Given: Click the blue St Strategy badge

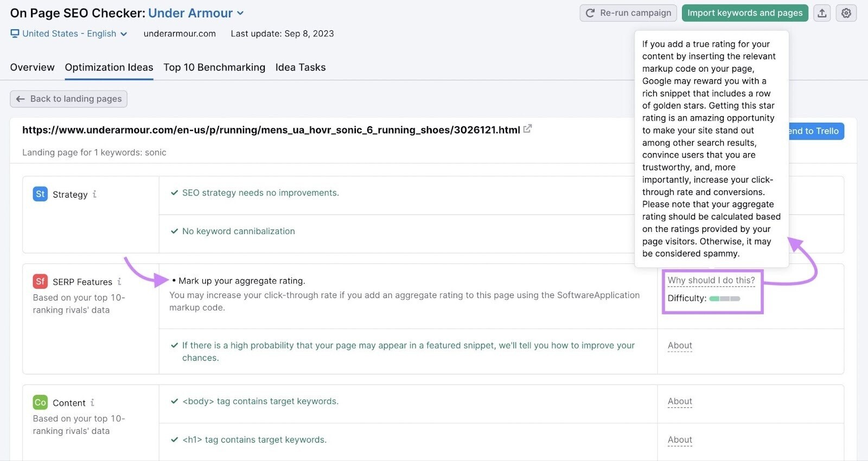Looking at the screenshot, I should pyautogui.click(x=40, y=194).
